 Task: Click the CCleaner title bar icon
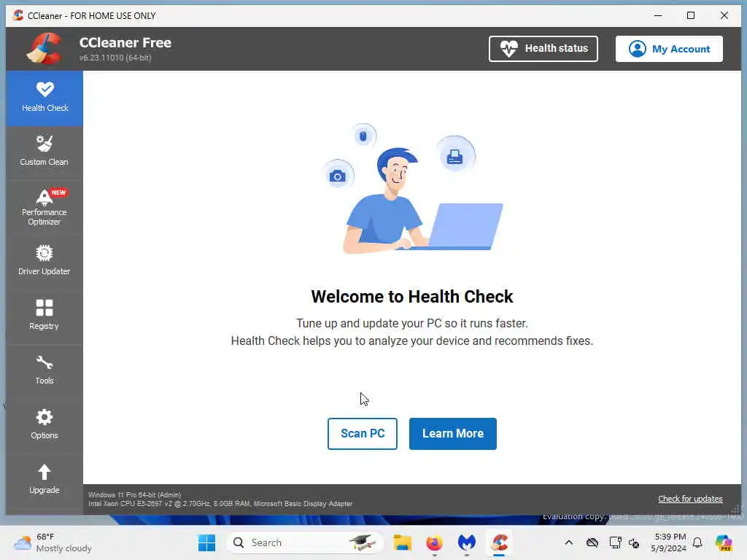18,15
